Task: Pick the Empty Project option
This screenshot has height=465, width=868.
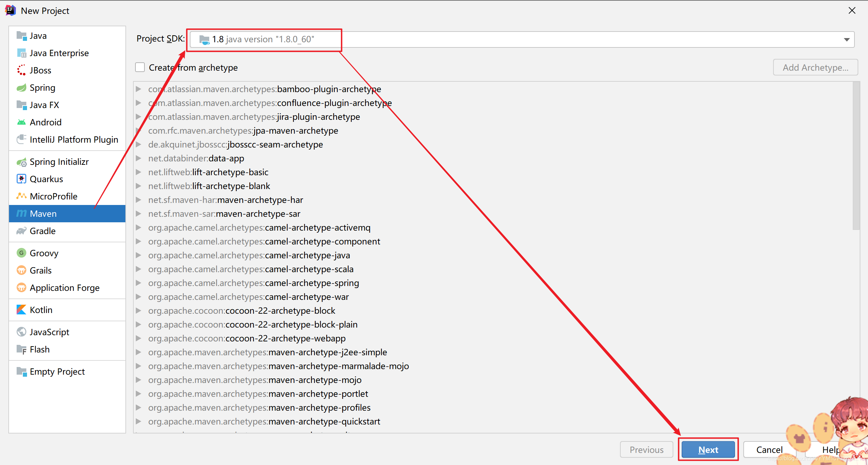Action: tap(67, 372)
